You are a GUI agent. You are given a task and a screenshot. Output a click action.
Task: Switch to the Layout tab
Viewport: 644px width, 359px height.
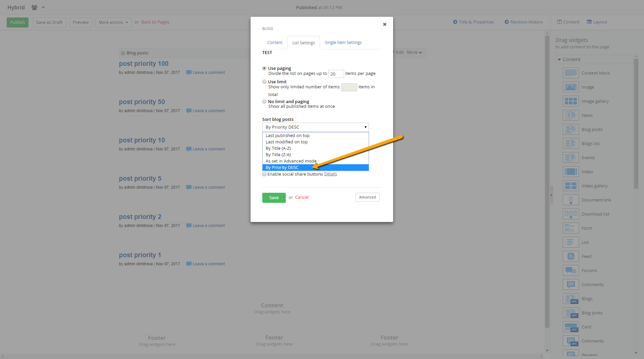(x=597, y=22)
